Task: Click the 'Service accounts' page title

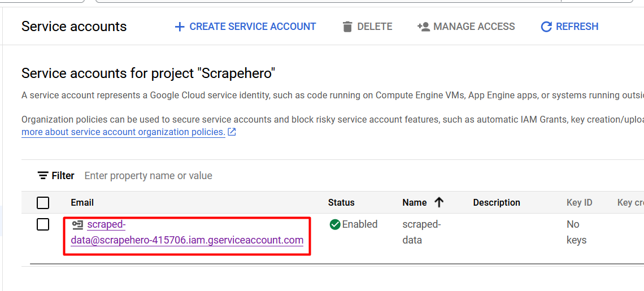Action: click(74, 27)
